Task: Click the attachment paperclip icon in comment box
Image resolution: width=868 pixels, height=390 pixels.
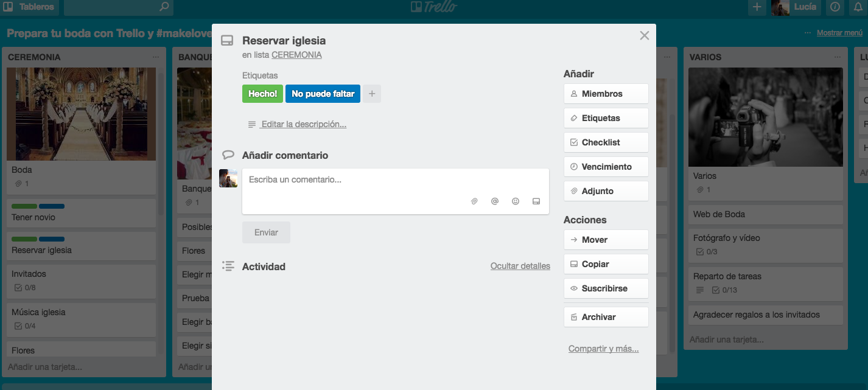Action: coord(474,201)
